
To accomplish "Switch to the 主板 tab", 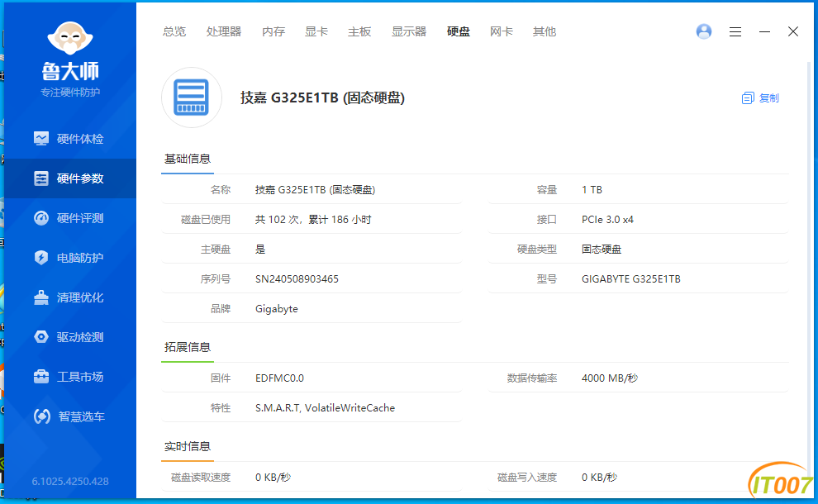I will (x=359, y=32).
